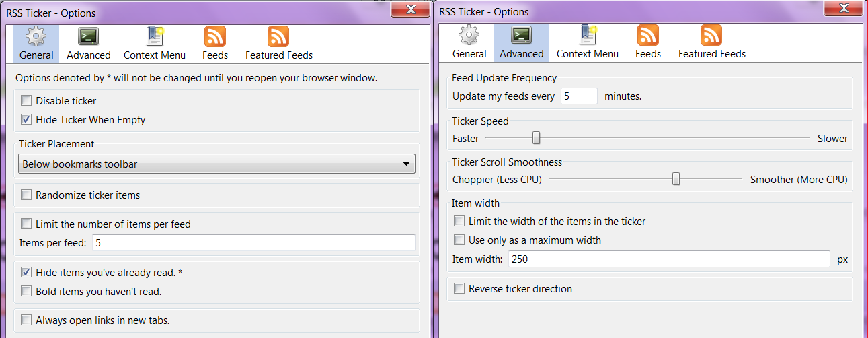Image resolution: width=868 pixels, height=338 pixels.
Task: Enable the Disable ticker checkbox
Action: pyautogui.click(x=26, y=101)
